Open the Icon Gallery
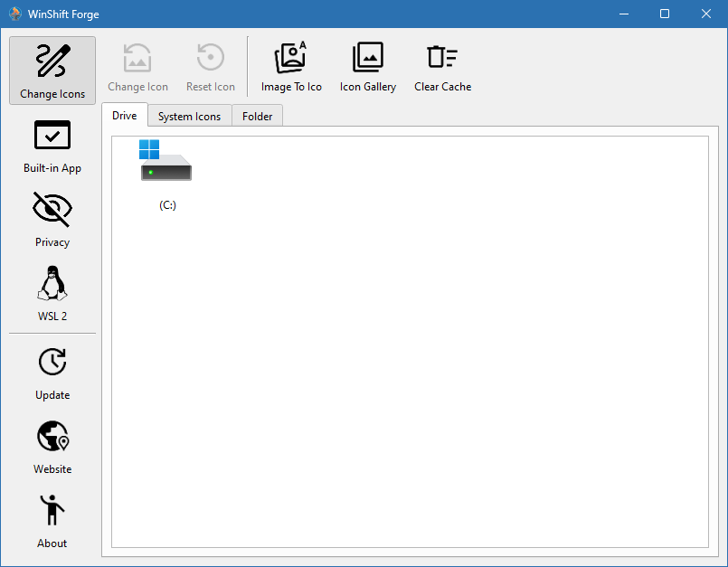Viewport: 728px width, 567px height. pyautogui.click(x=367, y=65)
